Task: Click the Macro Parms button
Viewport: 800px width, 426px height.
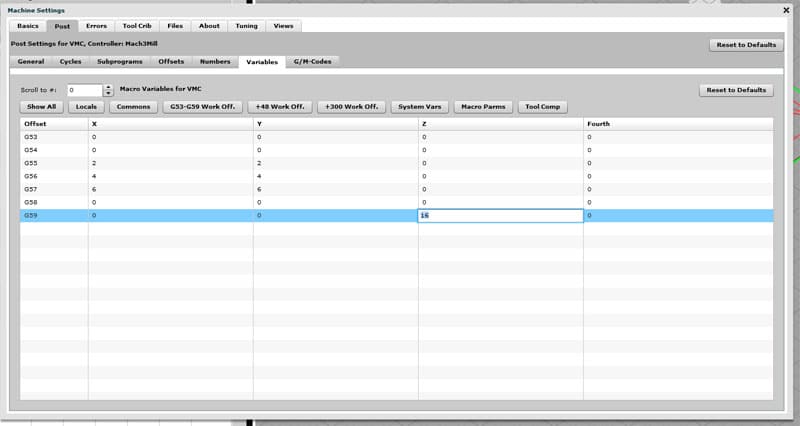Action: click(483, 106)
